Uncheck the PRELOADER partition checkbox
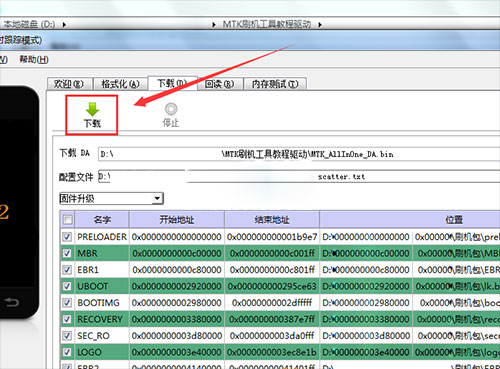 67,237
